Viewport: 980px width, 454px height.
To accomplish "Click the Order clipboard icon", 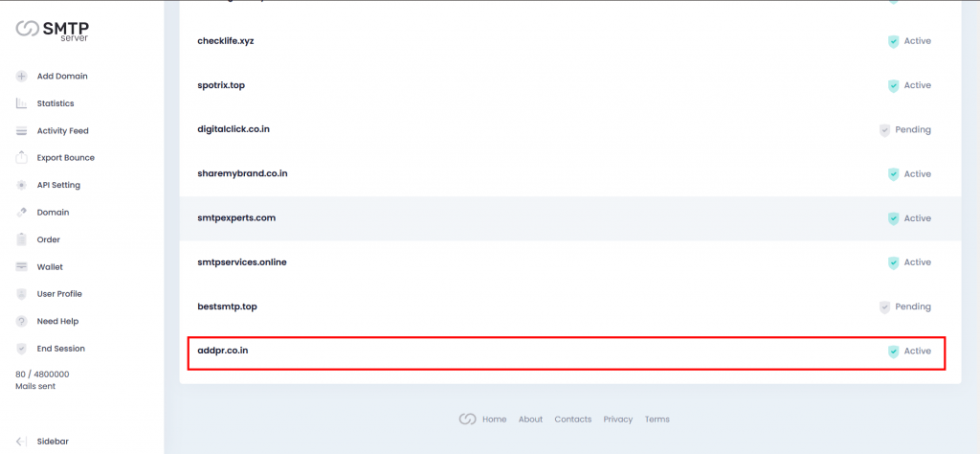I will click(22, 239).
